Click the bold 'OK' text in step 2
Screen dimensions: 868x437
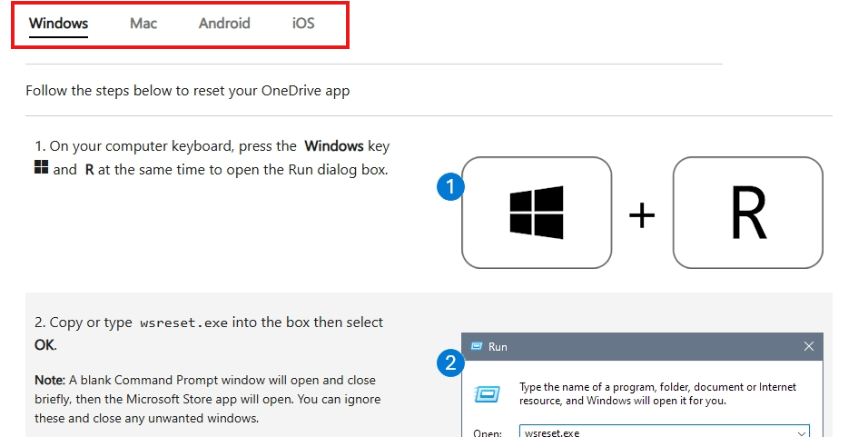pyautogui.click(x=44, y=345)
